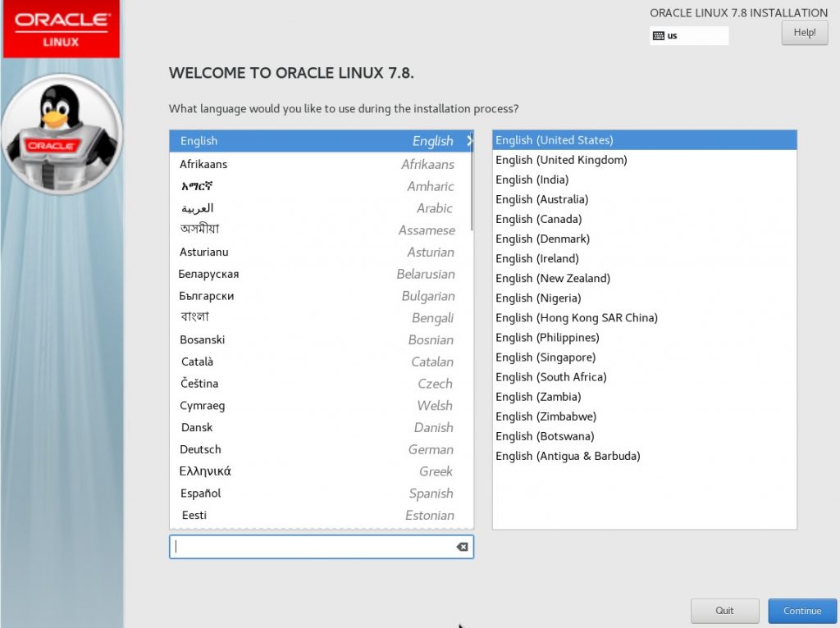840x628 pixels.
Task: Choose Català in the language list
Action: coord(322,362)
